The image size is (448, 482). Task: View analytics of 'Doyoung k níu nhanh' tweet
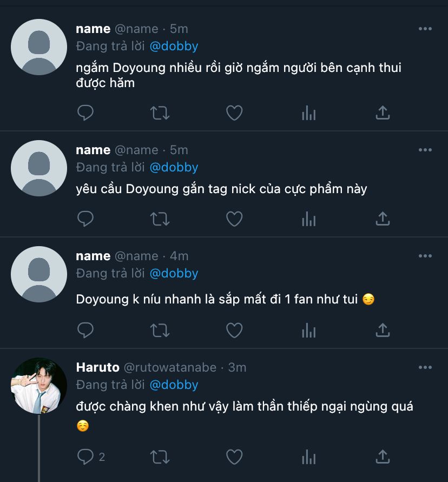[308, 329]
